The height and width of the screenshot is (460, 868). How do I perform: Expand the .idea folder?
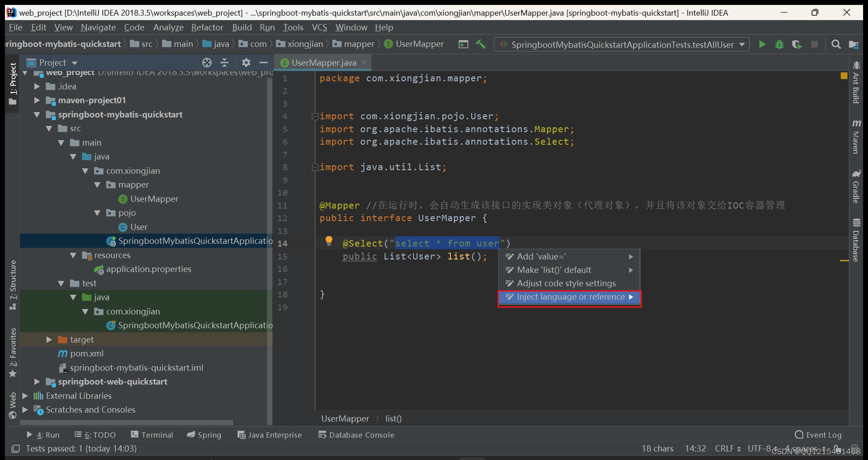click(x=37, y=86)
